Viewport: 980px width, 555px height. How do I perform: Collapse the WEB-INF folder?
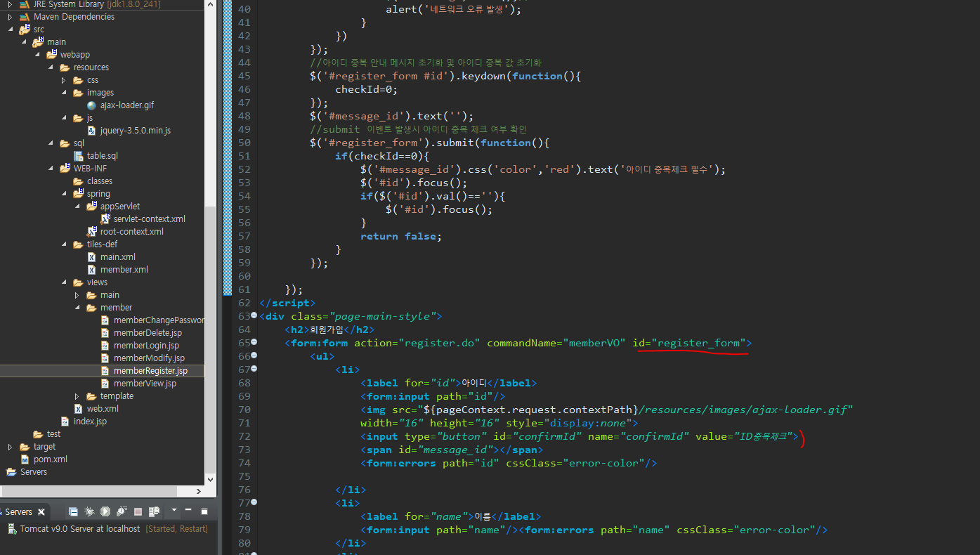click(x=51, y=169)
